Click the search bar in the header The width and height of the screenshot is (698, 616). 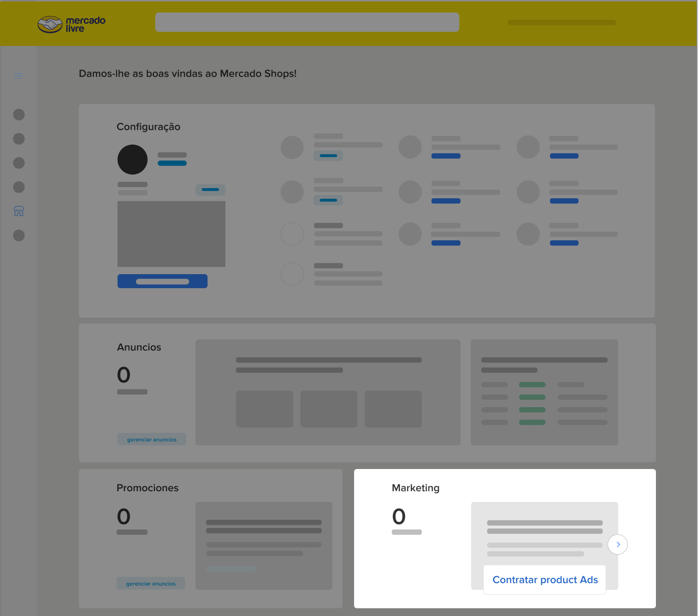[x=307, y=22]
